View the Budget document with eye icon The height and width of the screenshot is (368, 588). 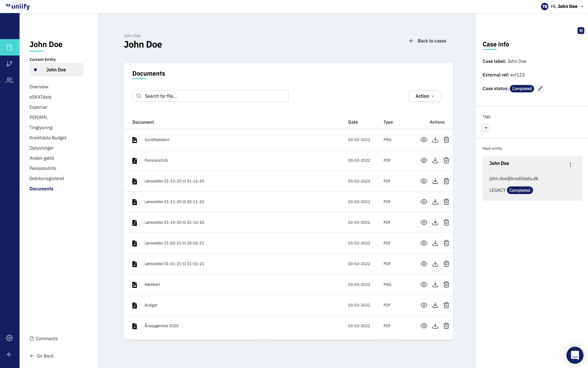coord(424,305)
